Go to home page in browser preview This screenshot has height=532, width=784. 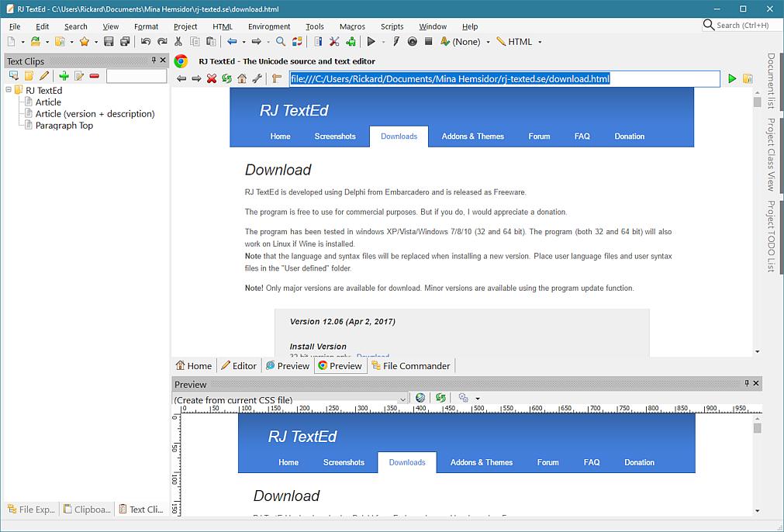242,78
